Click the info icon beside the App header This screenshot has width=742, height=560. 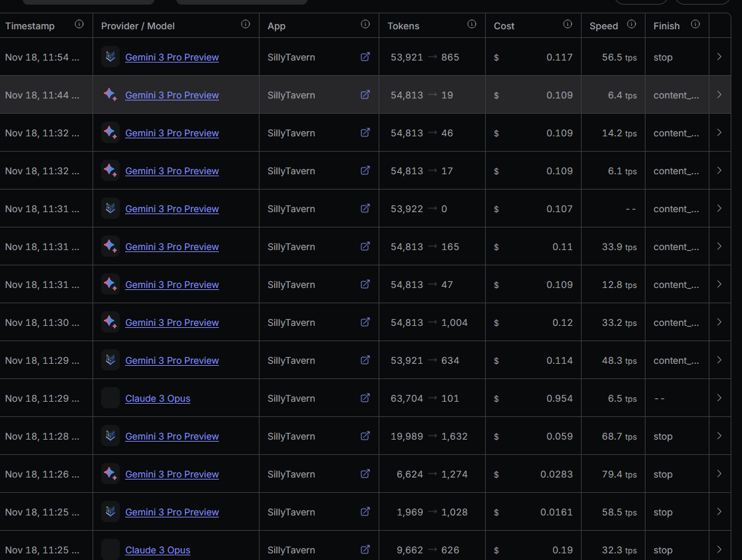pyautogui.click(x=365, y=24)
